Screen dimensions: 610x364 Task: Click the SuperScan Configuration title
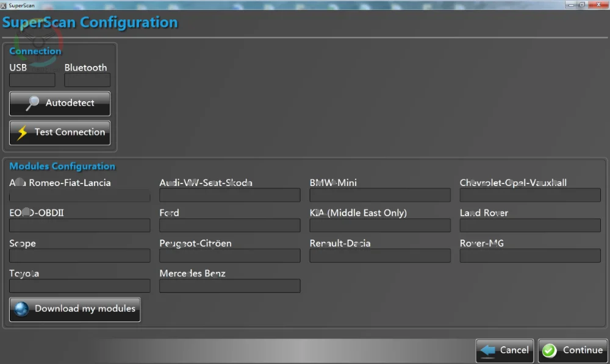point(90,23)
